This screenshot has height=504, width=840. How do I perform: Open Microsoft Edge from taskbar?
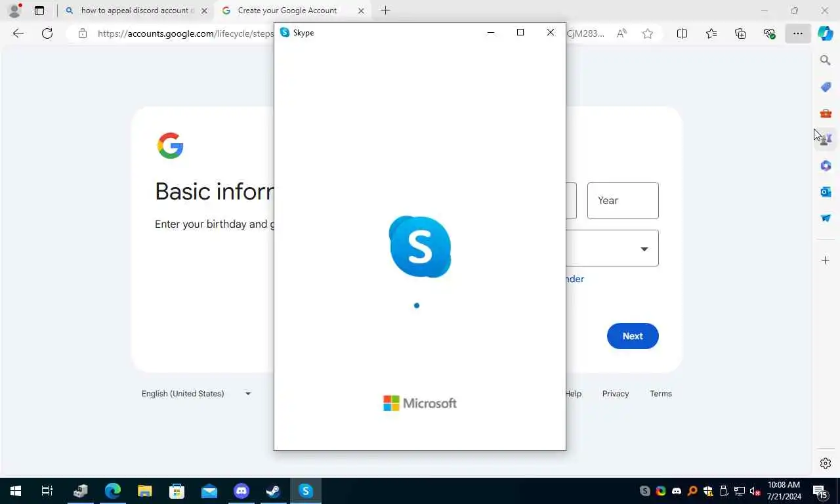[x=113, y=491]
